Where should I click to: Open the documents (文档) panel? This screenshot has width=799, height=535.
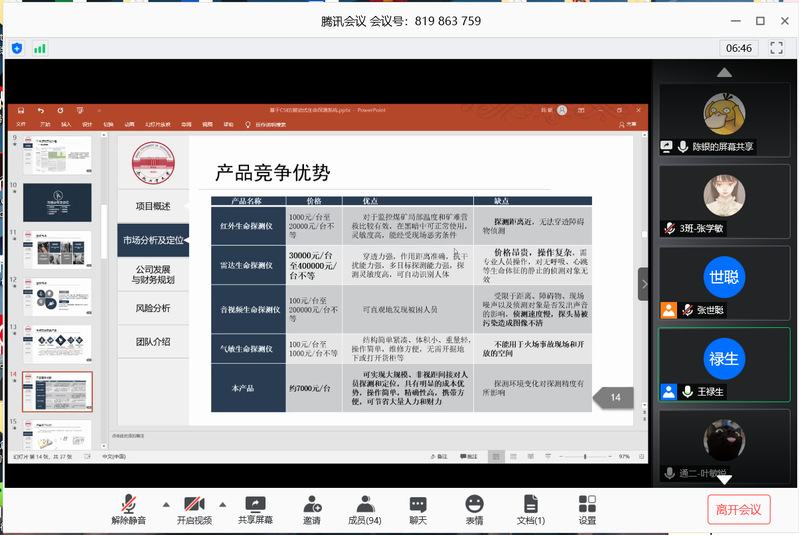pos(530,505)
